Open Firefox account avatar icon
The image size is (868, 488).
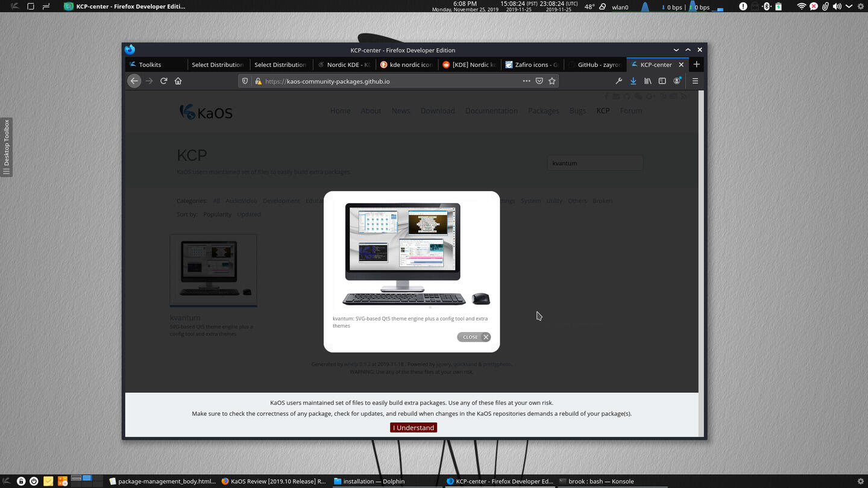(x=677, y=81)
